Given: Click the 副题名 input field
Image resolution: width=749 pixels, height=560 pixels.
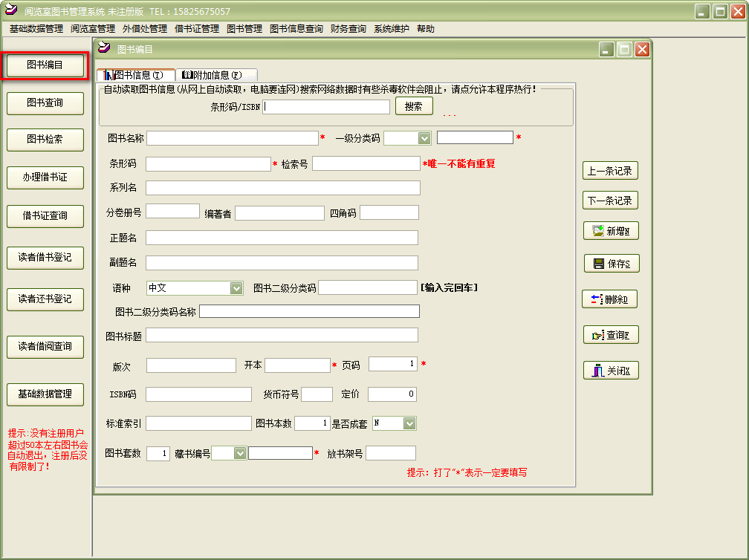Looking at the screenshot, I should pyautogui.click(x=282, y=263).
